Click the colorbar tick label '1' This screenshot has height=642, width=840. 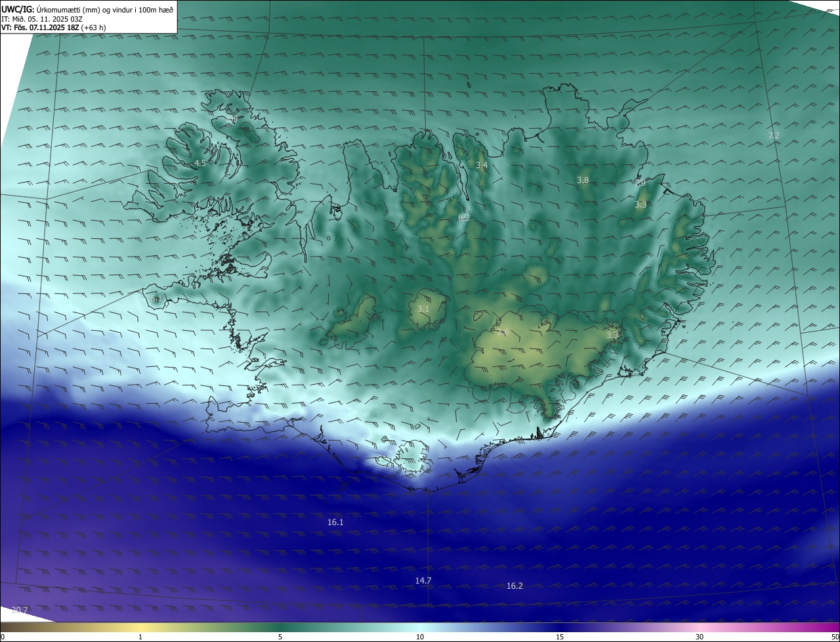(140, 637)
